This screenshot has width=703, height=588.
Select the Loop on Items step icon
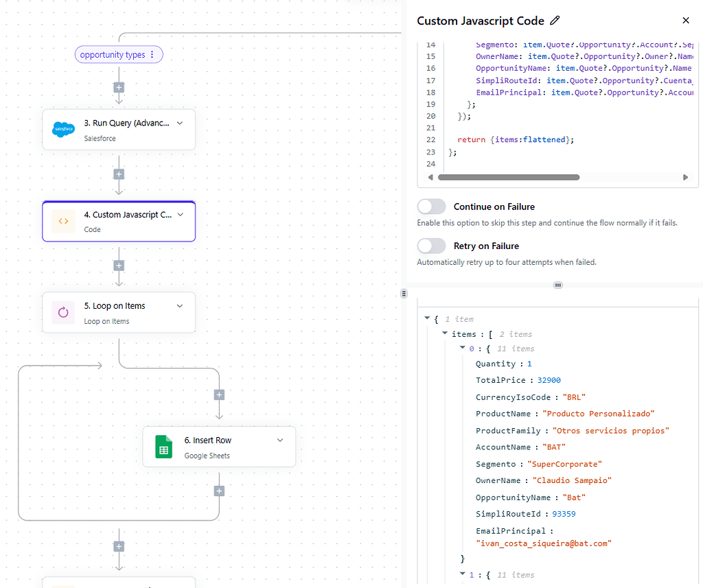(63, 312)
